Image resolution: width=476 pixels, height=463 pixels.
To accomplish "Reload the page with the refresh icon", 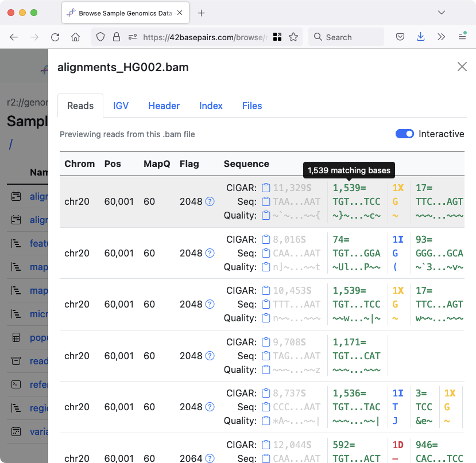I will [x=55, y=37].
